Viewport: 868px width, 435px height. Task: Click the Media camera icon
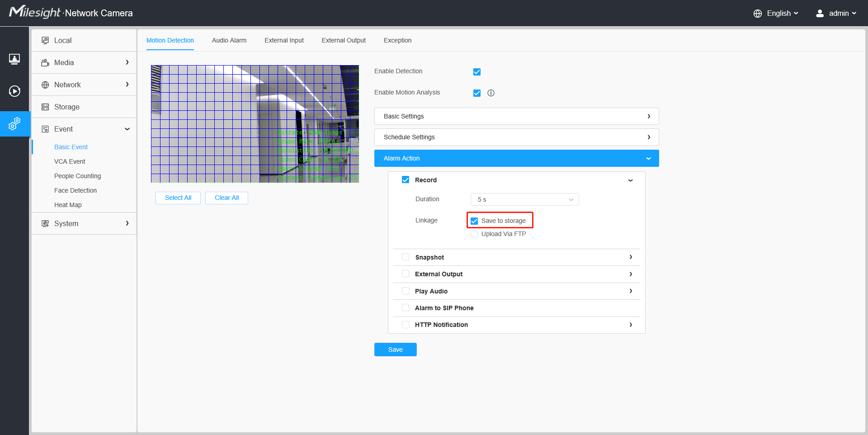pyautogui.click(x=45, y=62)
